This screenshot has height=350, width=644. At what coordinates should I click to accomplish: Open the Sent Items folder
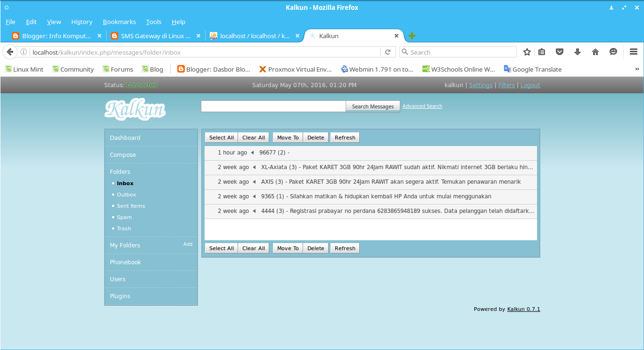pyautogui.click(x=131, y=206)
